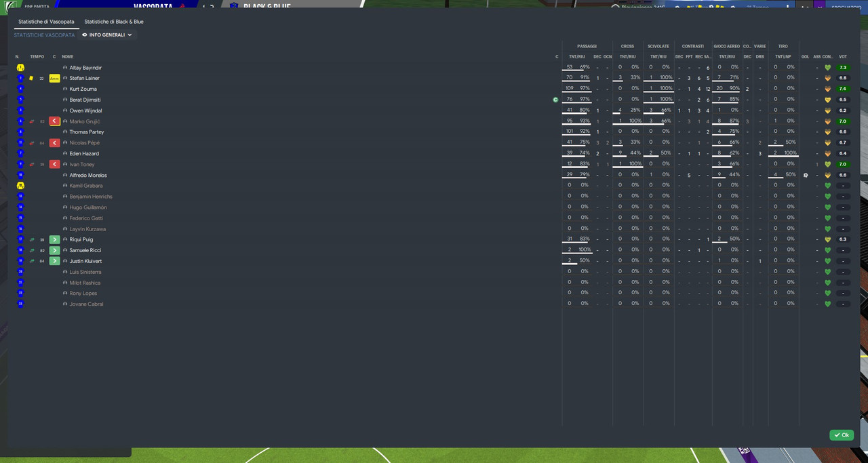
Task: Open Alfredo Morelos's player profile
Action: point(87,176)
